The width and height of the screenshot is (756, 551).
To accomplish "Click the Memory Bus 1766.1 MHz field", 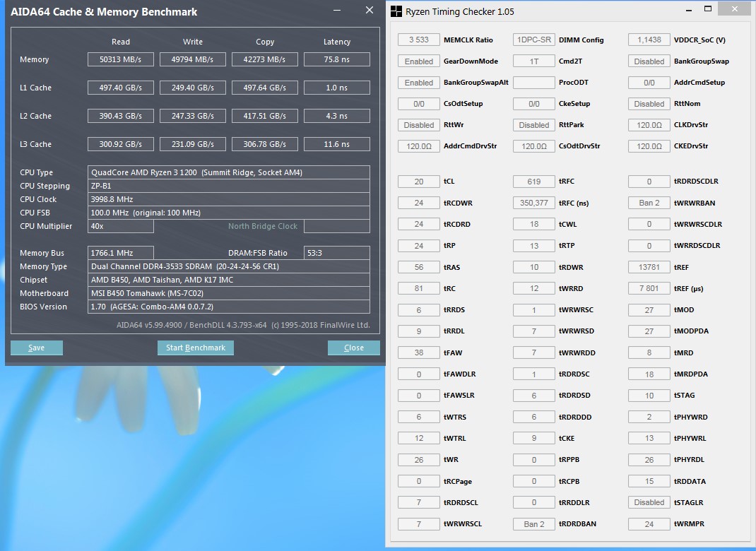I will (121, 253).
